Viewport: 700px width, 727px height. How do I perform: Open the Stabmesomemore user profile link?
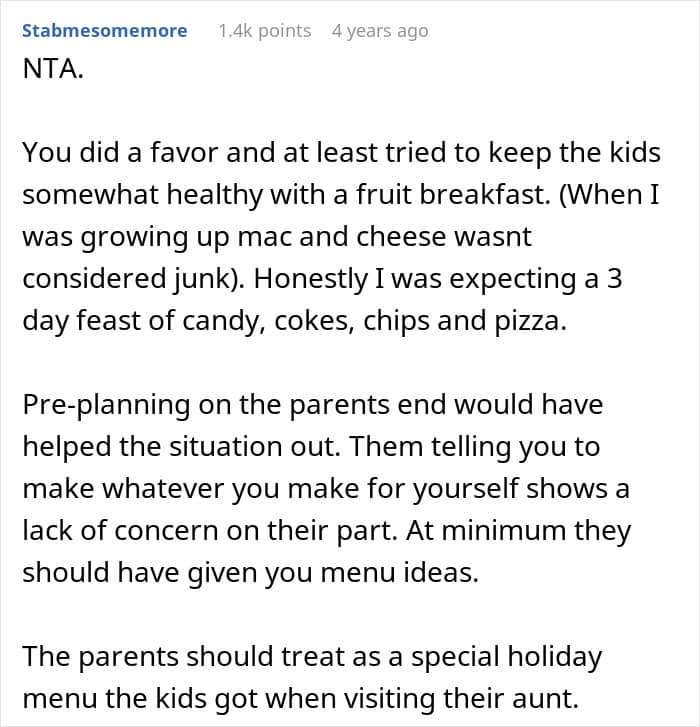pos(105,31)
